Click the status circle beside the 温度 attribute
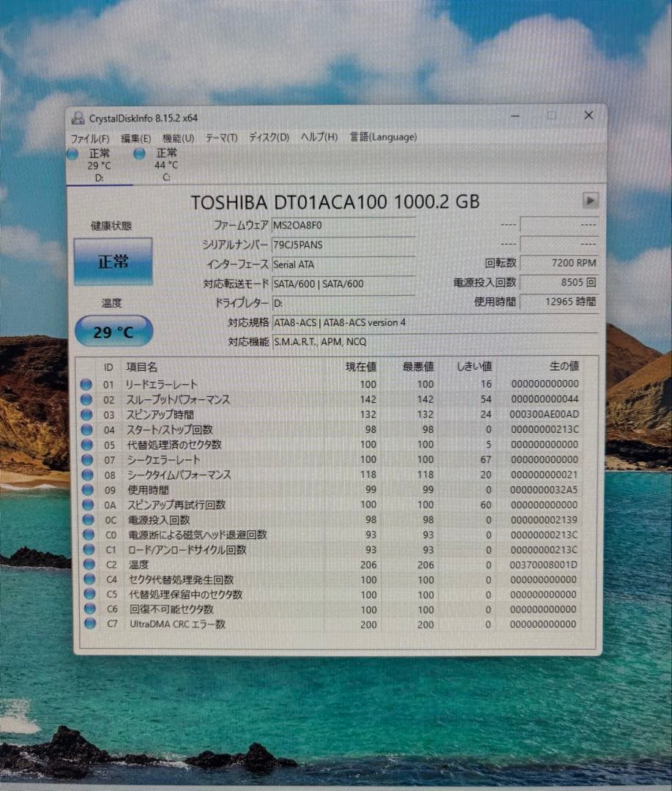Image resolution: width=672 pixels, height=791 pixels. pos(89,565)
